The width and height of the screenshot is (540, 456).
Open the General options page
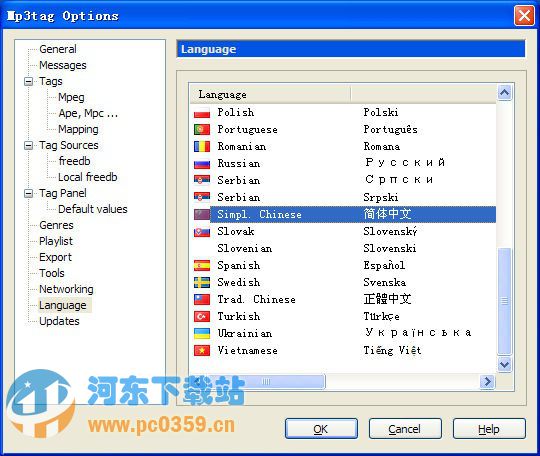point(58,49)
